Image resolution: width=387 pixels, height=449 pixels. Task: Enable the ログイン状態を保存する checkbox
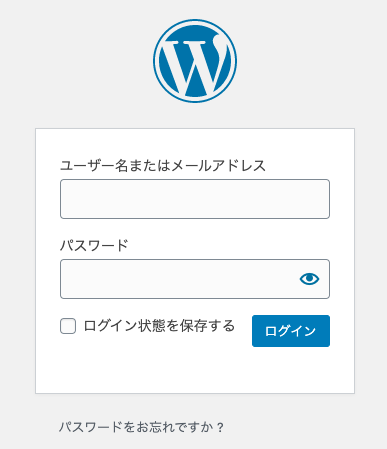click(x=68, y=326)
